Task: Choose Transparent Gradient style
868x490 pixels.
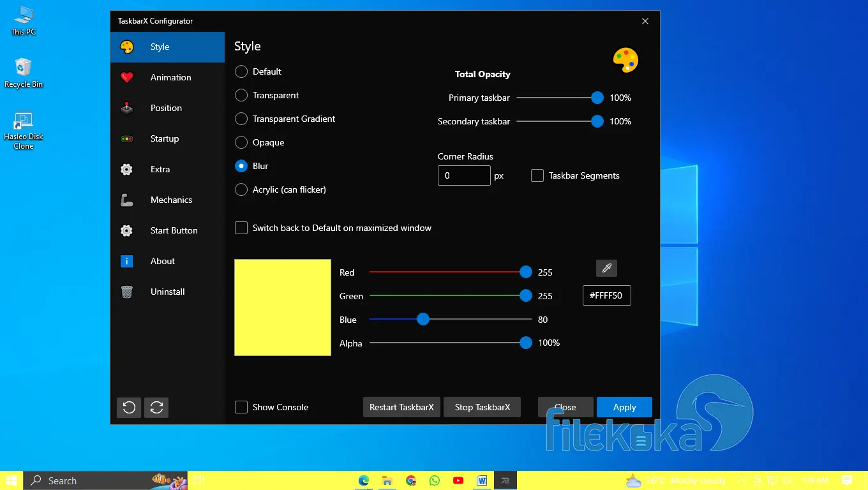Action: [x=285, y=119]
